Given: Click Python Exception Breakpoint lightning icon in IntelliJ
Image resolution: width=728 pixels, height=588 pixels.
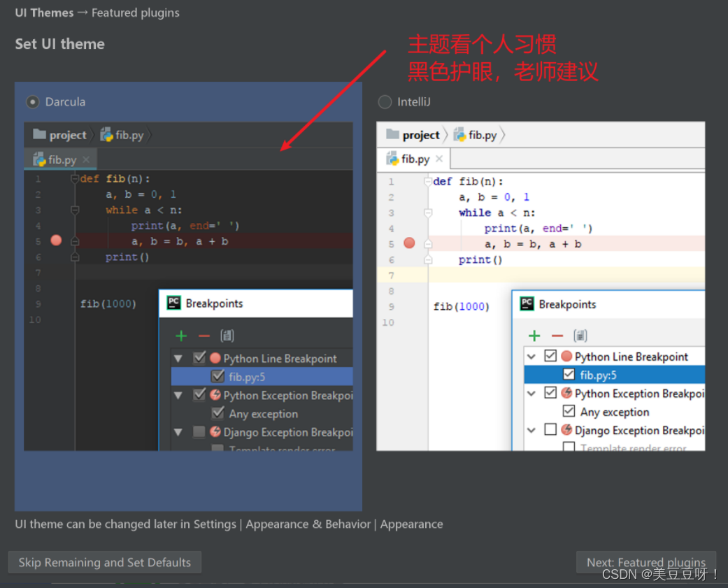Looking at the screenshot, I should pos(566,393).
